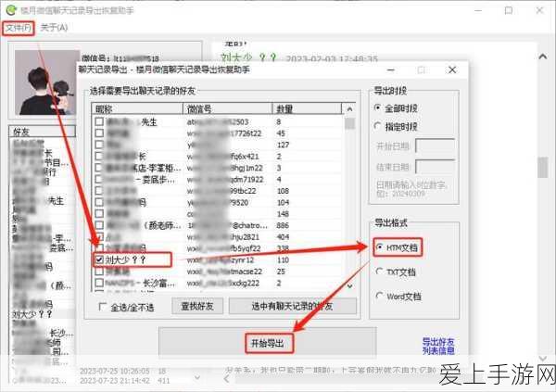
Task: Click the main window chat scrollbar thumb
Action: tap(542, 168)
